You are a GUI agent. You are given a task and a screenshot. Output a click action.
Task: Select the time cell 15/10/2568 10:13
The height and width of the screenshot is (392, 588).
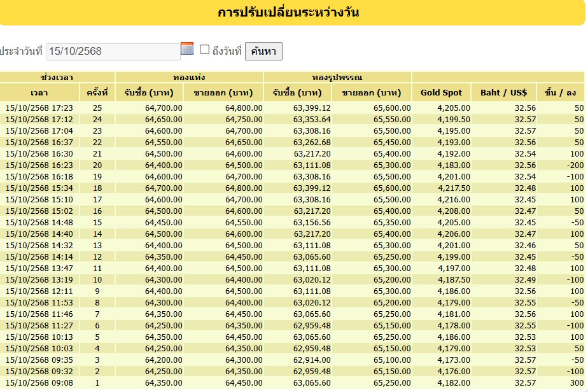pyautogui.click(x=39, y=337)
